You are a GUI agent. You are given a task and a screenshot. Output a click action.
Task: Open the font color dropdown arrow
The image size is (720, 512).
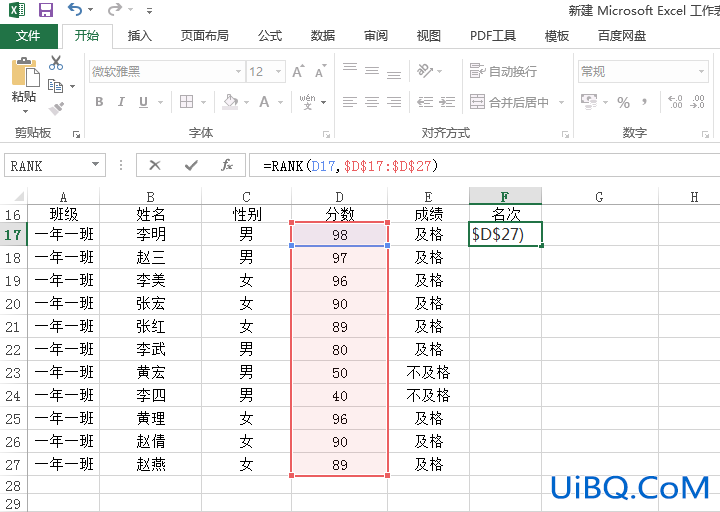coord(281,102)
